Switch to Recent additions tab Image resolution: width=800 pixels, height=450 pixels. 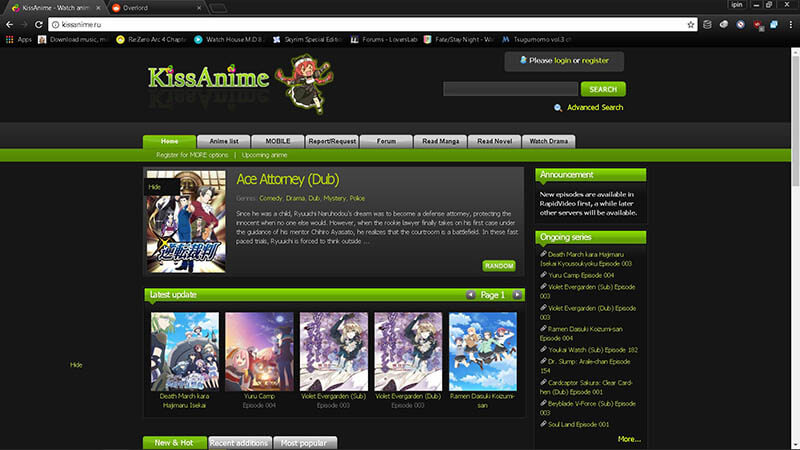[239, 443]
